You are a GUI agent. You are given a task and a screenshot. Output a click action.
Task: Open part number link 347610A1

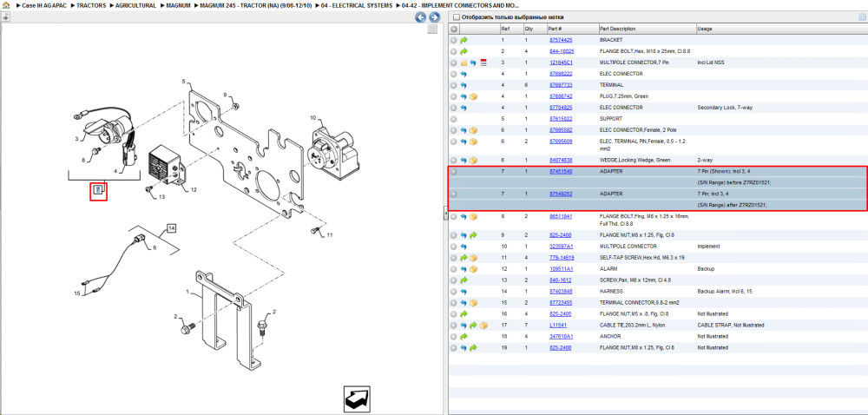561,336
